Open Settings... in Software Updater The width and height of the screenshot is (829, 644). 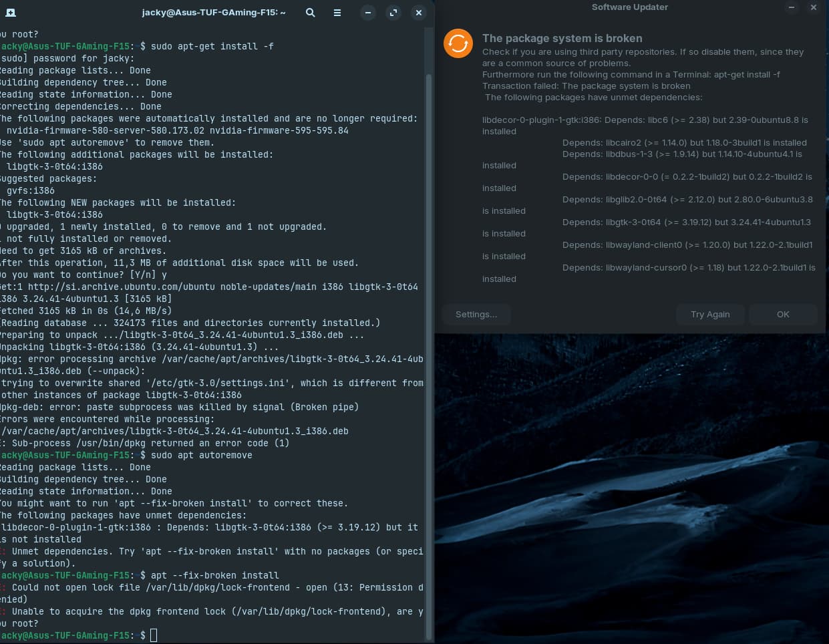click(x=476, y=315)
